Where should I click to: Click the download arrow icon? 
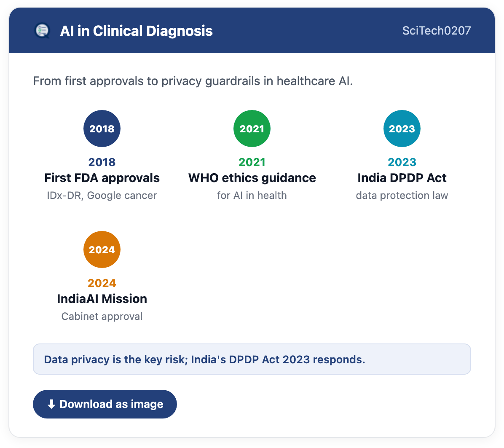(51, 404)
